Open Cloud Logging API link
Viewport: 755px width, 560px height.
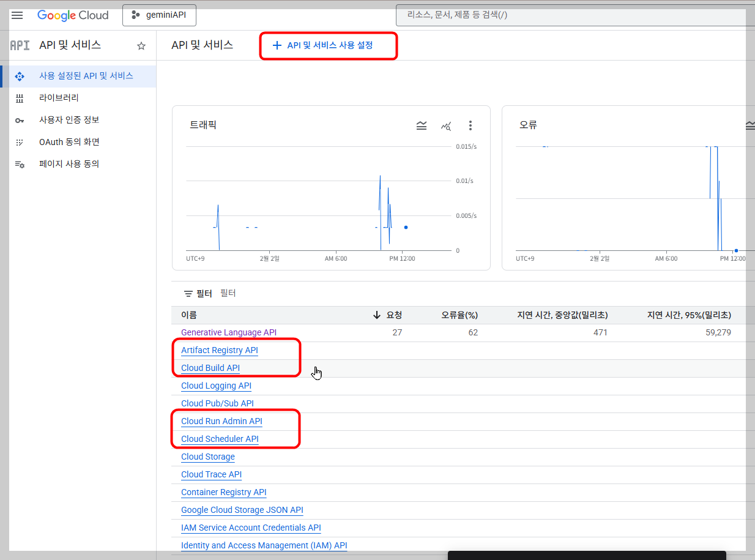[217, 386]
